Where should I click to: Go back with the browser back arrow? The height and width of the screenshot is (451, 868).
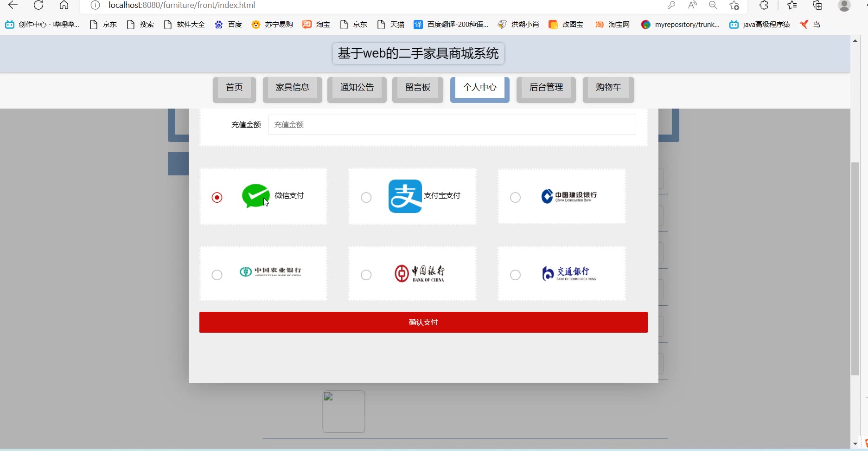tap(13, 5)
